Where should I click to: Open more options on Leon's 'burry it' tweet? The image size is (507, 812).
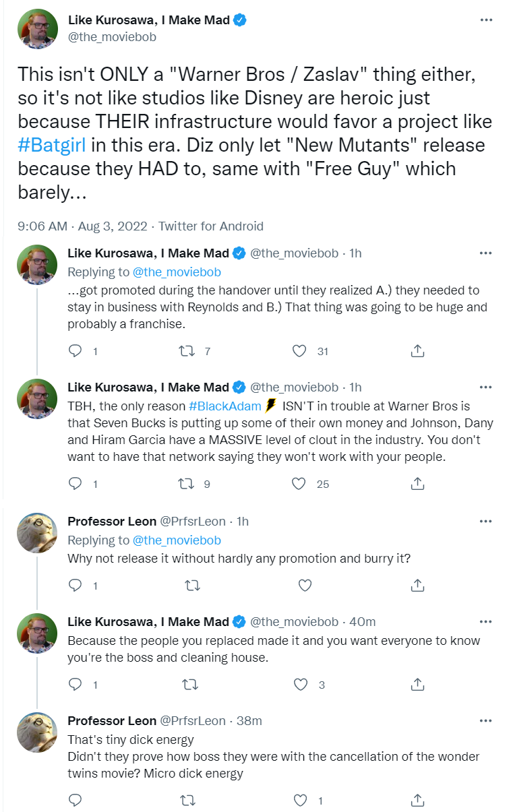point(485,521)
